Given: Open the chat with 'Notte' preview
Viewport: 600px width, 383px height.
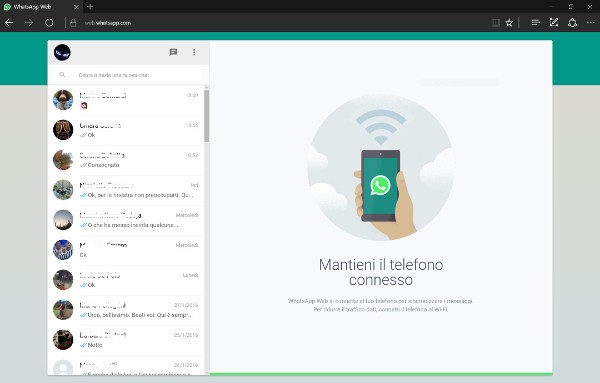Looking at the screenshot, I should click(126, 340).
